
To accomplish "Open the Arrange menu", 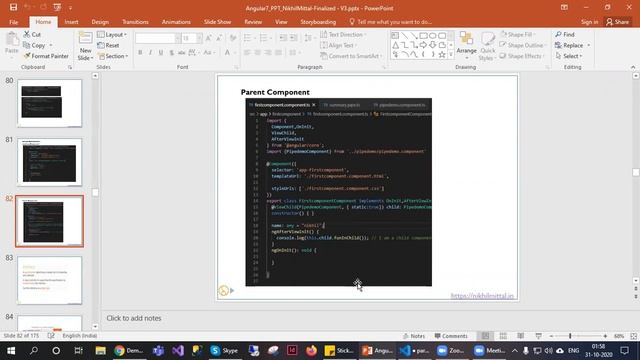I will (467, 46).
